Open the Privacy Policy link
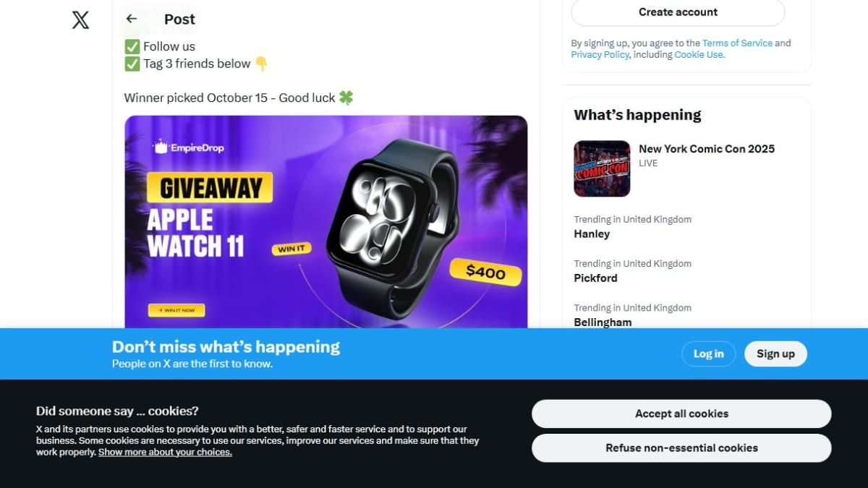The height and width of the screenshot is (488, 868). pos(600,54)
